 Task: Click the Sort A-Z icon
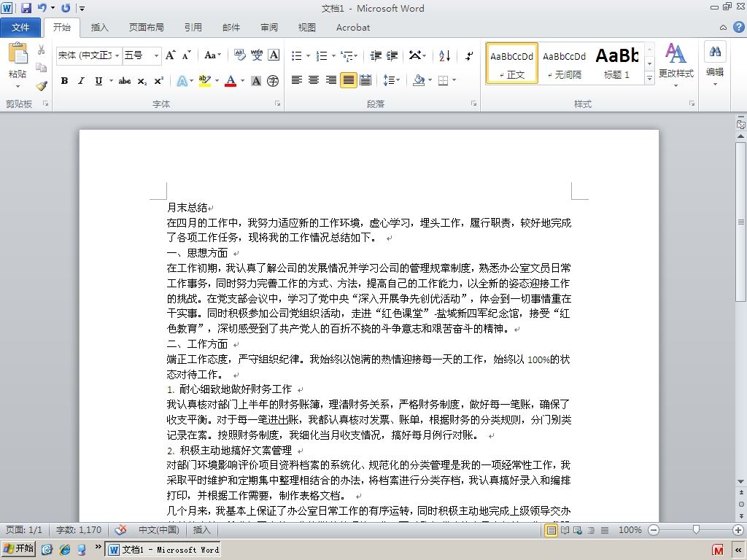444,55
